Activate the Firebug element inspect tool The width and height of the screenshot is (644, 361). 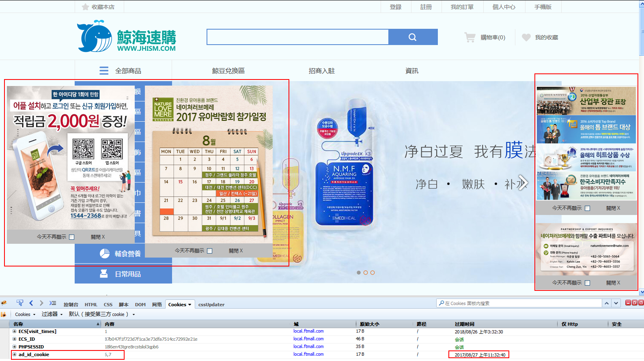coord(20,303)
